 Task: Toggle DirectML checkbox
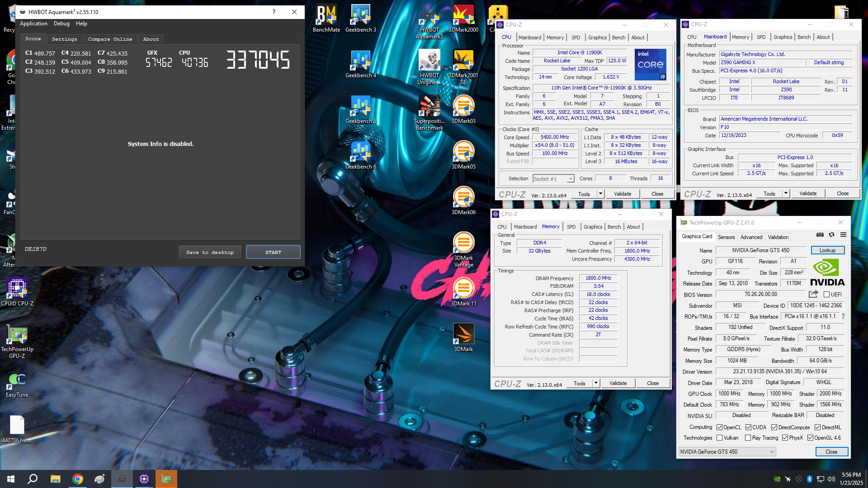tap(817, 427)
